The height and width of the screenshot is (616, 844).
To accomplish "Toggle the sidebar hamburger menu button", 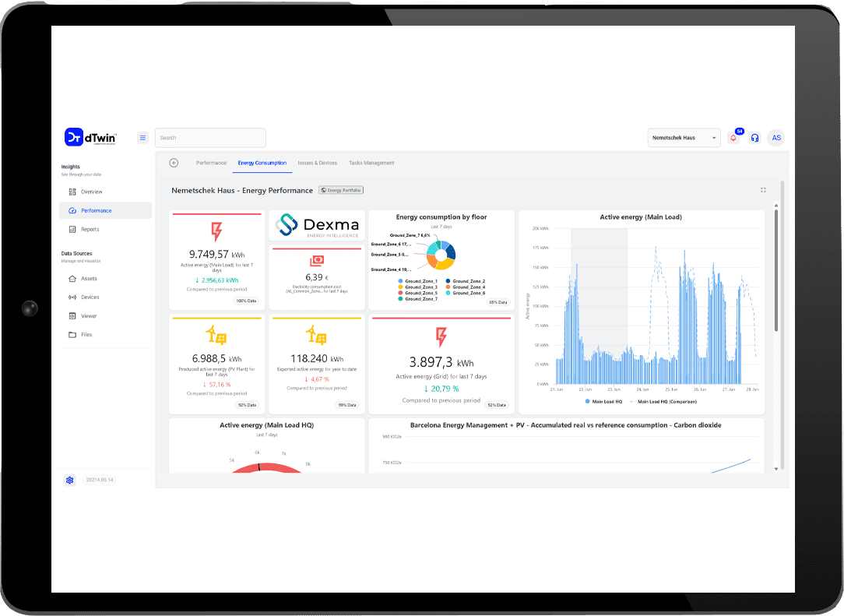I will point(142,138).
